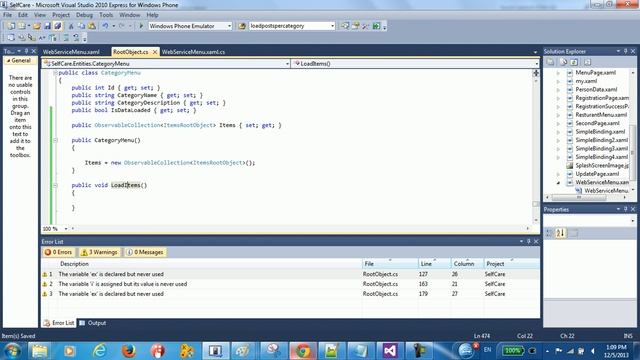Toggle the 0 Errors filter button
Screen dimensions: 640x360
coord(58,252)
